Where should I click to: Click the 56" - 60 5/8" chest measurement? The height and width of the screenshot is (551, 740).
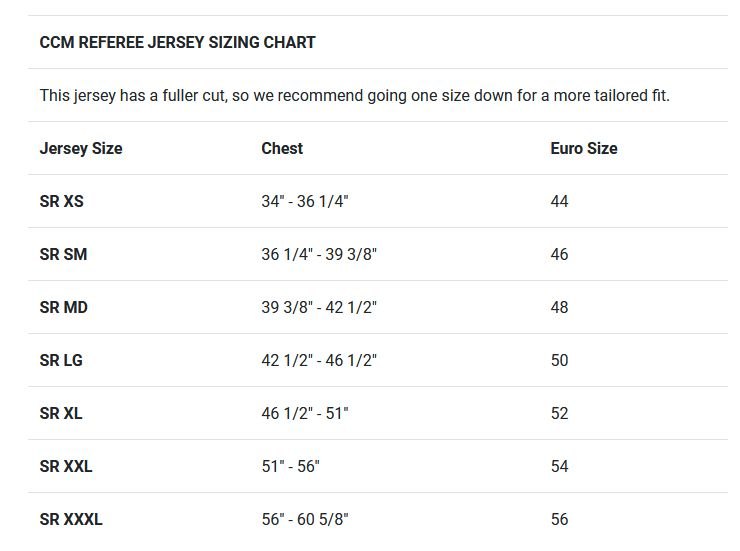pos(305,519)
